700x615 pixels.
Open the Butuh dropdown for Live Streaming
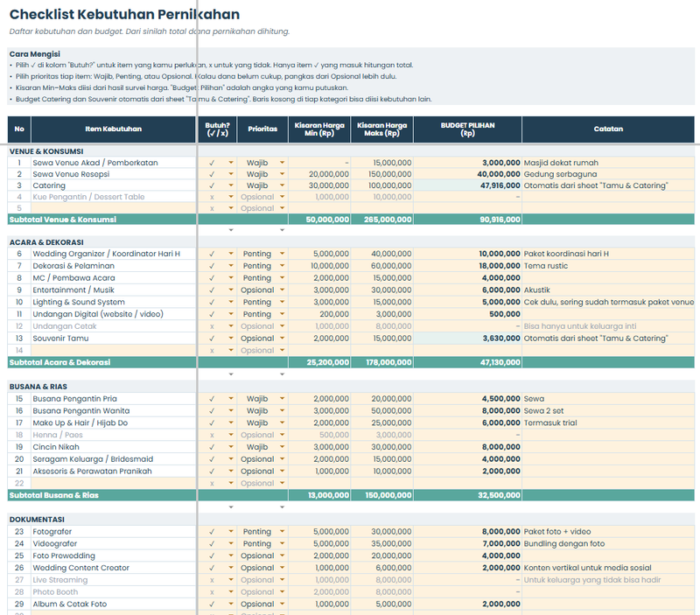pos(231,580)
